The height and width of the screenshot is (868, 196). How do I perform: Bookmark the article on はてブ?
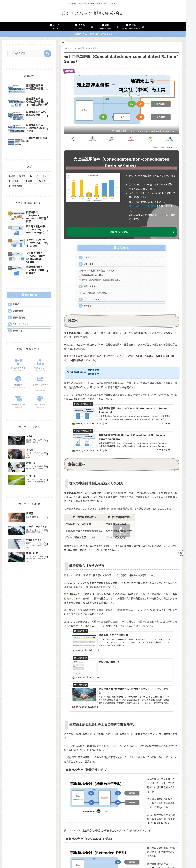pyautogui.click(x=112, y=138)
